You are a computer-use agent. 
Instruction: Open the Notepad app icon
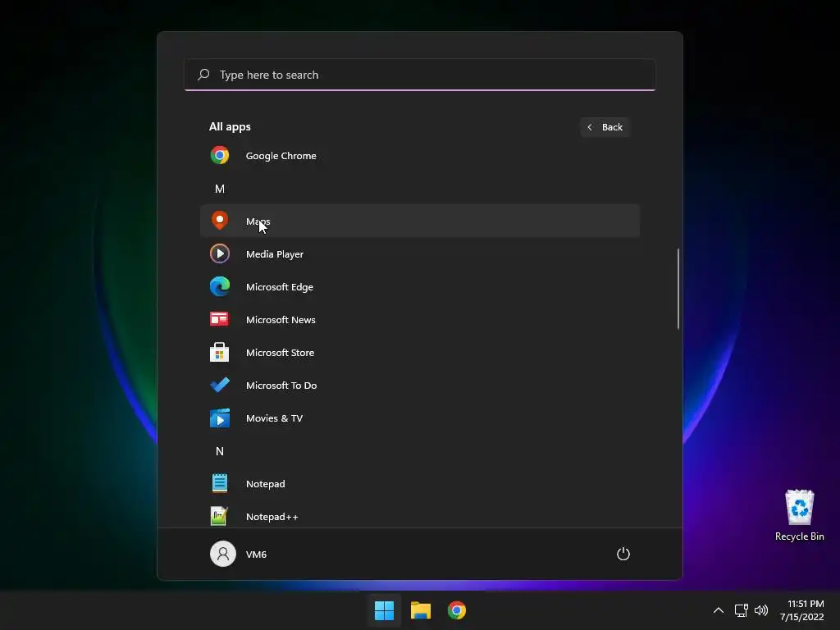[x=220, y=483]
